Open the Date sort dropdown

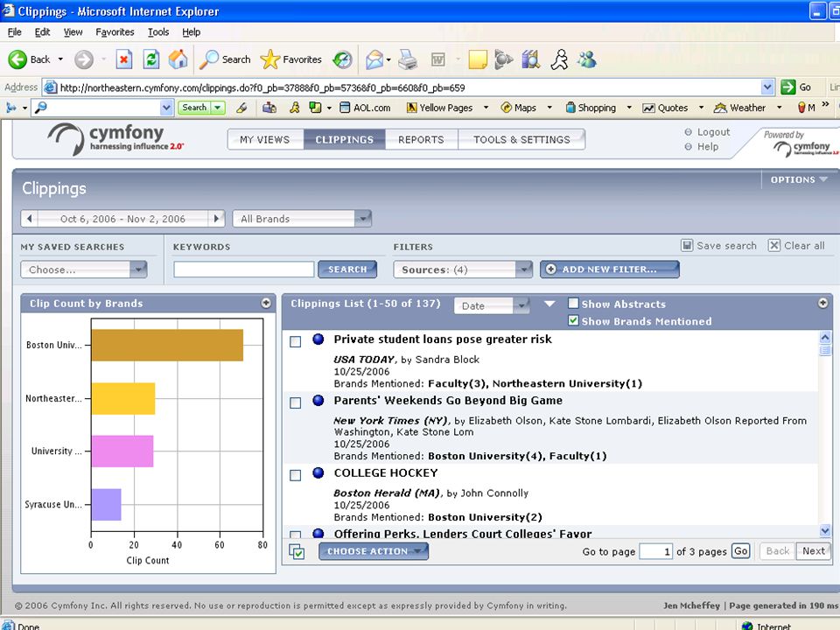pyautogui.click(x=492, y=306)
